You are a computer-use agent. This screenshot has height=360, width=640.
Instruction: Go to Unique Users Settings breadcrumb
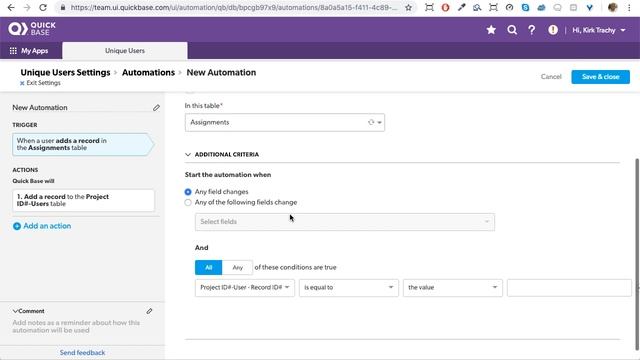[x=65, y=72]
